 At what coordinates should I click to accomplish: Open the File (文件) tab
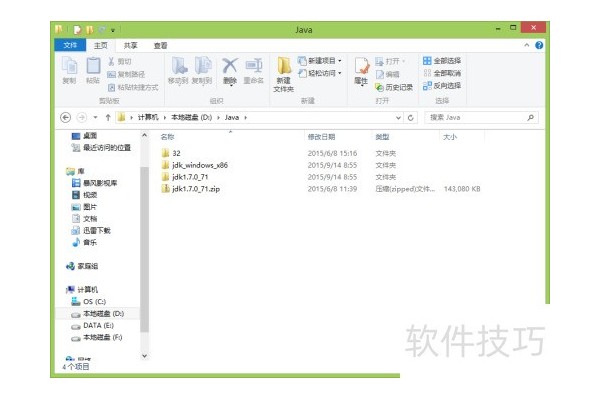point(70,45)
